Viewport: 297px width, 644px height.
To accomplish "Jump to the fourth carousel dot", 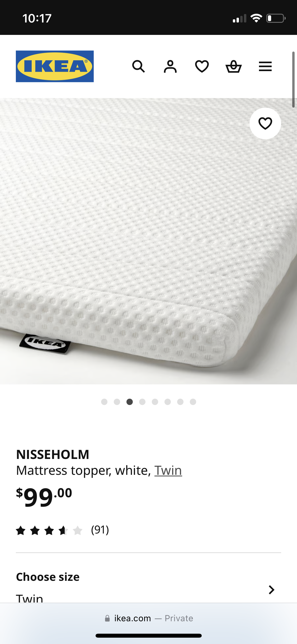I will click(x=142, y=402).
